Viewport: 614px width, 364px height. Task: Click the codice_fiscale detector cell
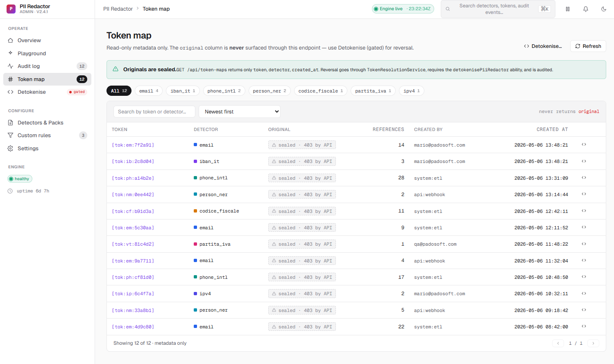coord(216,211)
